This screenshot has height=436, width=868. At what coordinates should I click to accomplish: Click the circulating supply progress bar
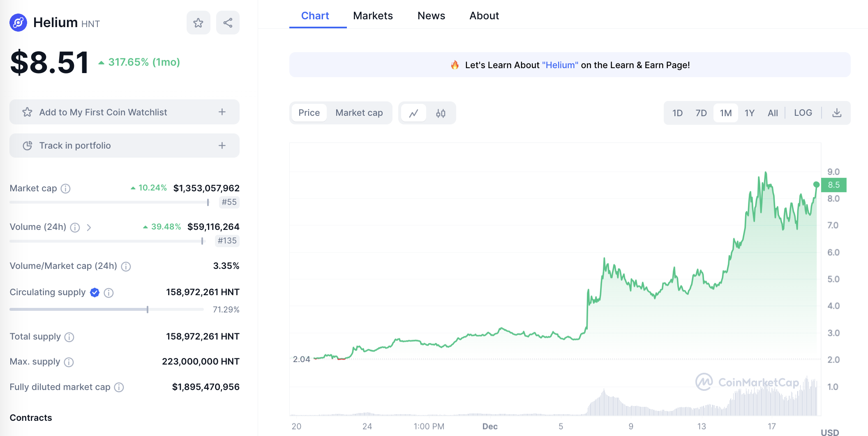107,309
